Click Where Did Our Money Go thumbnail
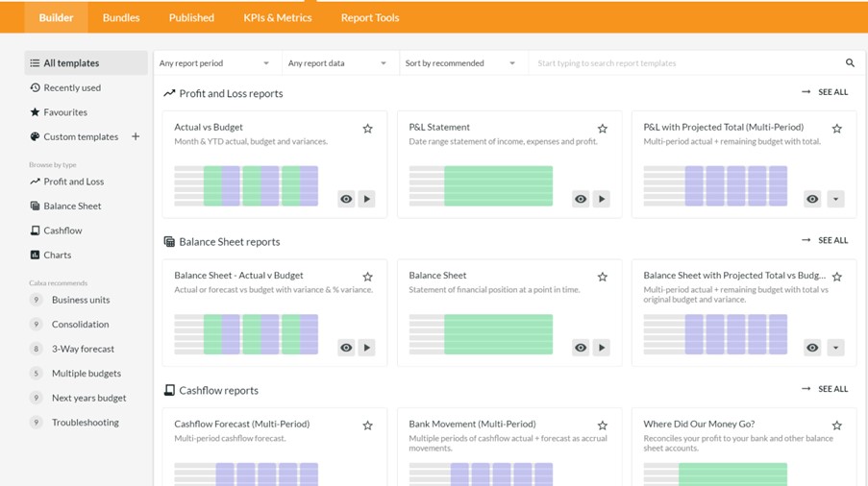Viewport: 868px width, 486px height. coord(716,474)
